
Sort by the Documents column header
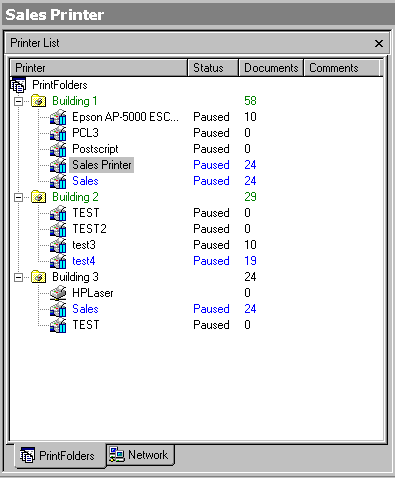(271, 68)
